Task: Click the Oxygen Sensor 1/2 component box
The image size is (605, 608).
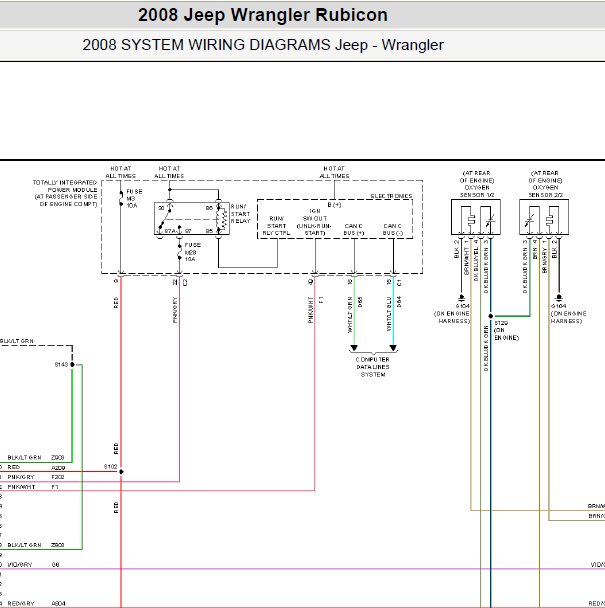Action: point(476,217)
